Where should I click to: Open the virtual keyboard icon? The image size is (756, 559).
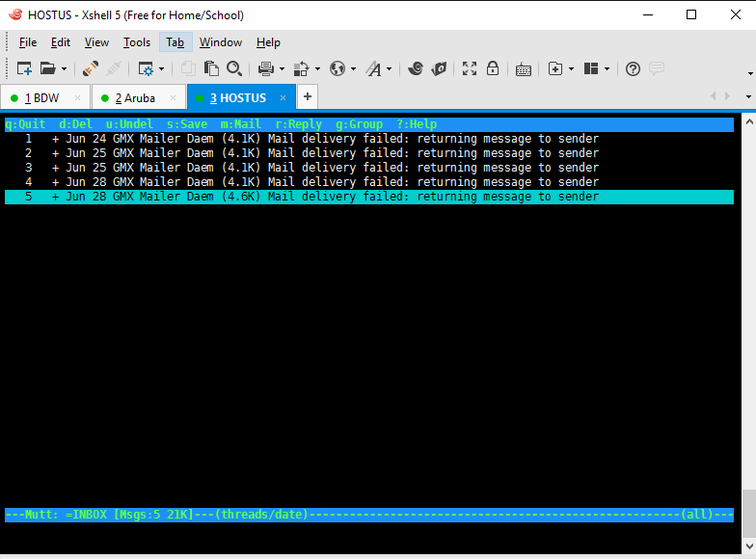click(x=523, y=68)
